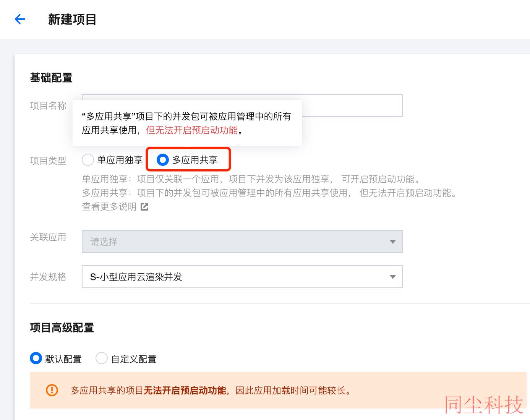The width and height of the screenshot is (530, 420).
Task: Click the orange warning exclamation icon
Action: 52,390
